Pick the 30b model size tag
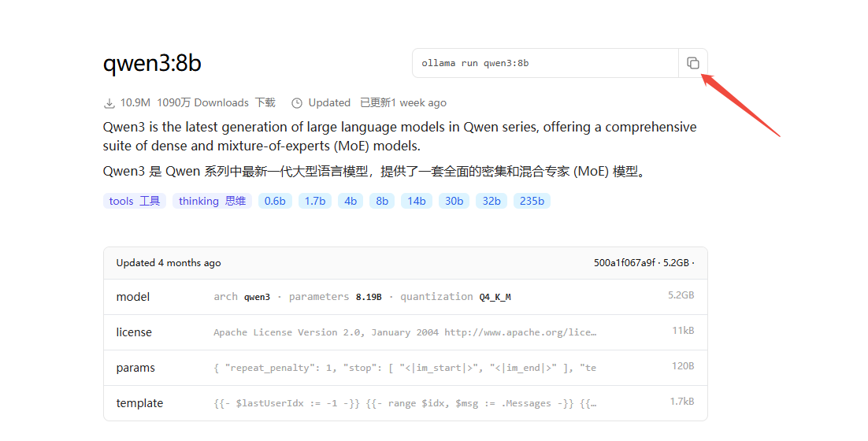The height and width of the screenshot is (441, 868). 454,201
